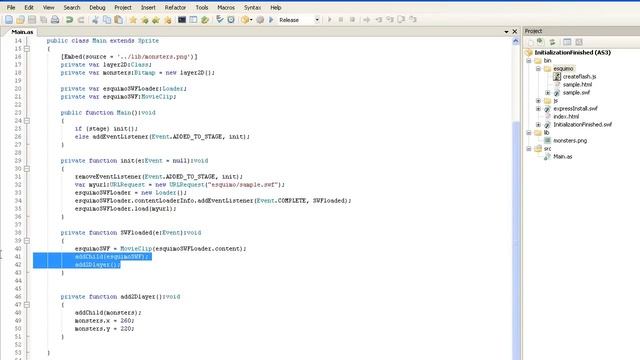Open the Macros menu
Viewport: 640px width, 360px height.
(226, 7)
